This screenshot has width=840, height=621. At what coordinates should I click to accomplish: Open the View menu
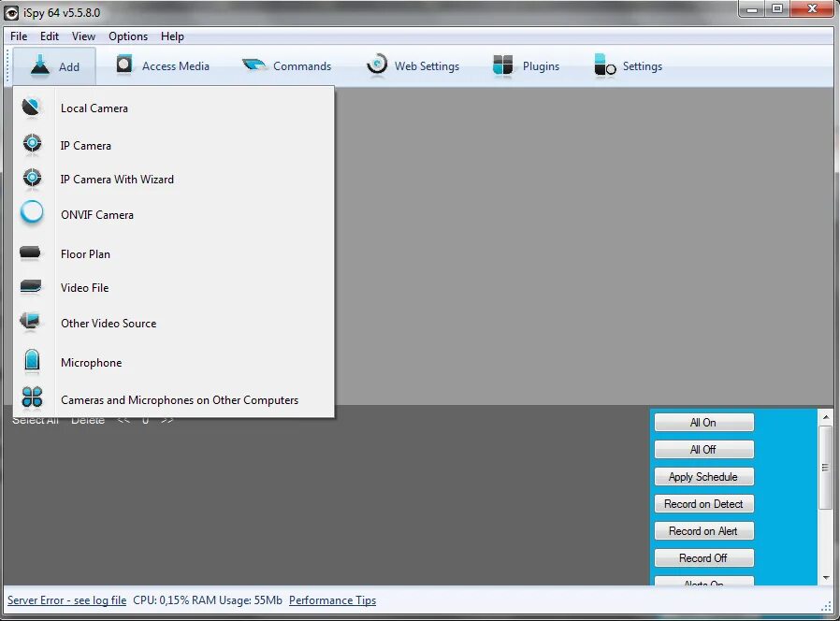pyautogui.click(x=83, y=36)
